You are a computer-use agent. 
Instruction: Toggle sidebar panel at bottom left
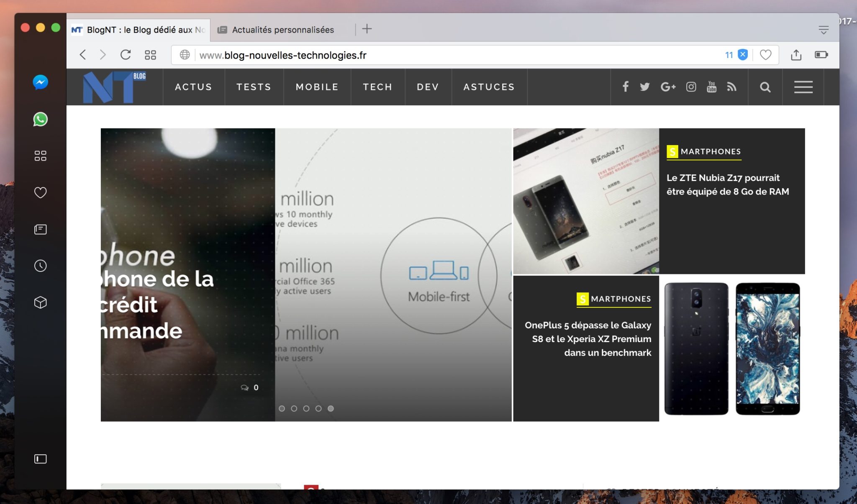click(x=40, y=459)
